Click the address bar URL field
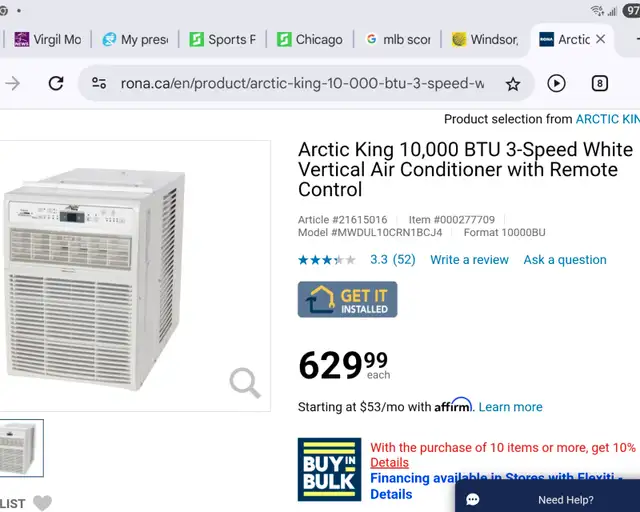 [x=302, y=84]
